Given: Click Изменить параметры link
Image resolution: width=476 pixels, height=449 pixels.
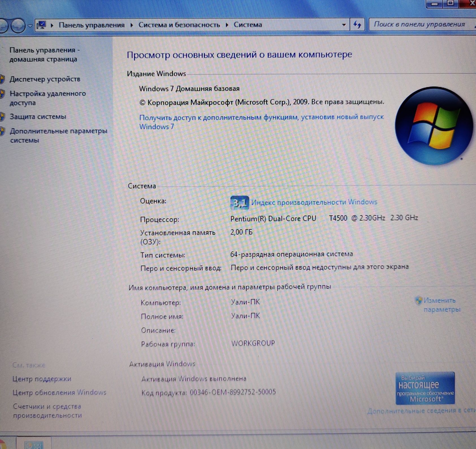Looking at the screenshot, I should tap(442, 305).
